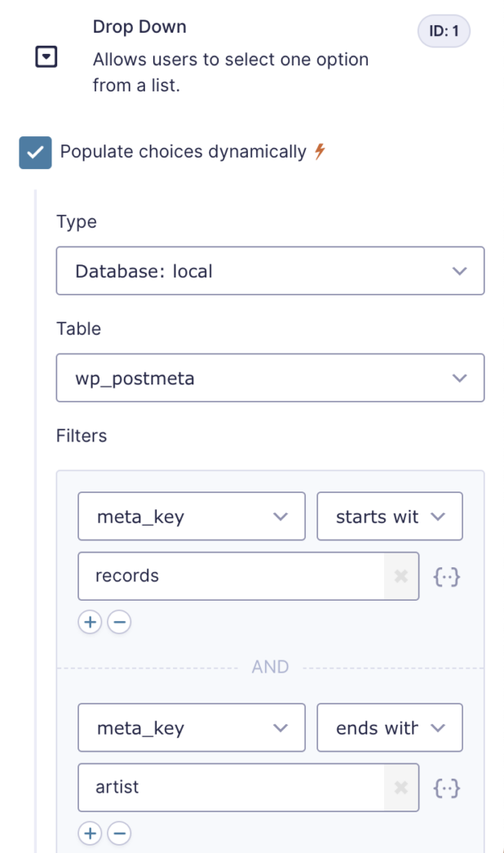The image size is (504, 853).
Task: Add a condition below the artist filter
Action: 90,833
